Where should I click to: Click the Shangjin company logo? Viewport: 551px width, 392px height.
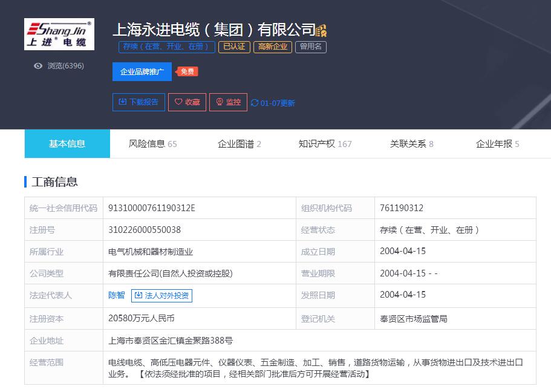point(59,34)
